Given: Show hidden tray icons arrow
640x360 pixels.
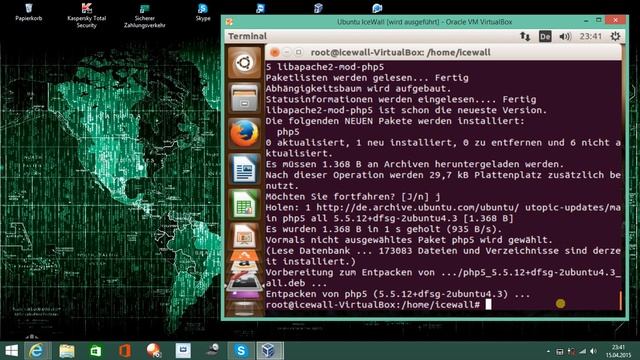Looking at the screenshot, I should pyautogui.click(x=548, y=351).
